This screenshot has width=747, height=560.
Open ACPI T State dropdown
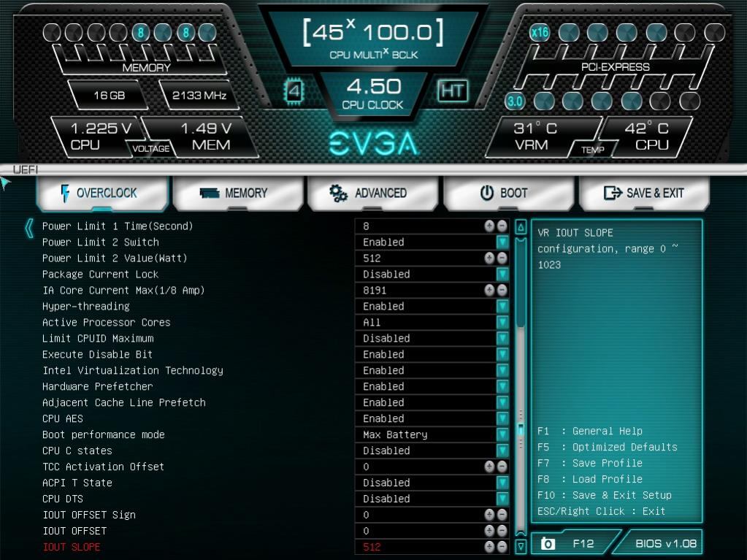click(x=502, y=483)
